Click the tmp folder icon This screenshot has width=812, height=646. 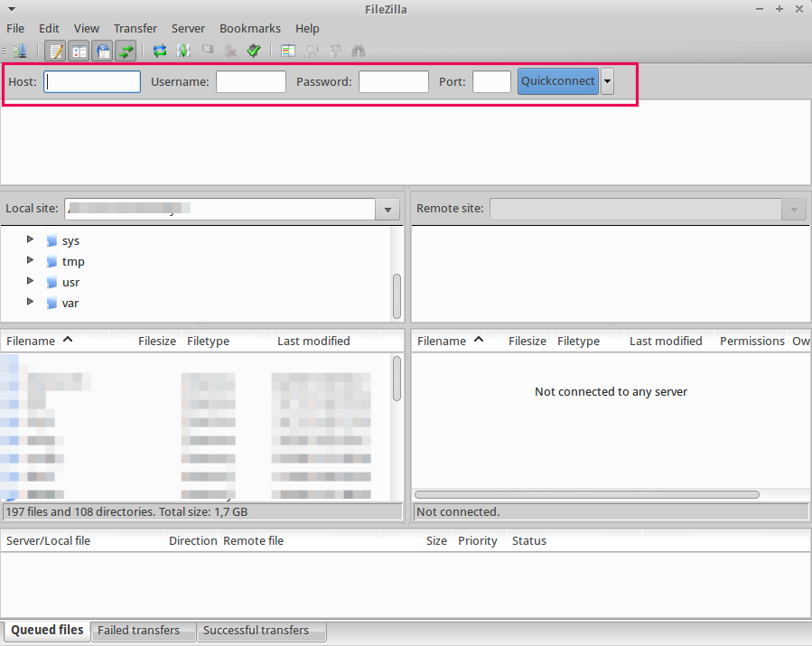coord(51,261)
